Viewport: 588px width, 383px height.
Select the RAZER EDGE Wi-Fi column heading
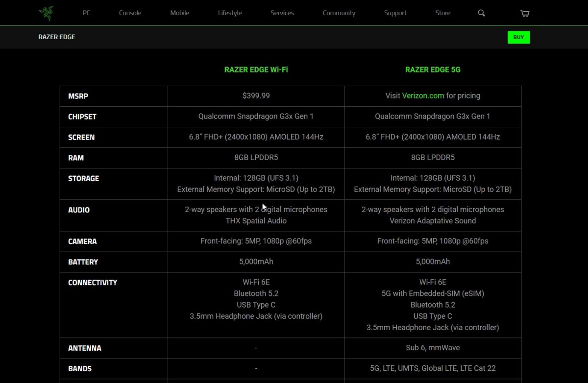tap(256, 70)
